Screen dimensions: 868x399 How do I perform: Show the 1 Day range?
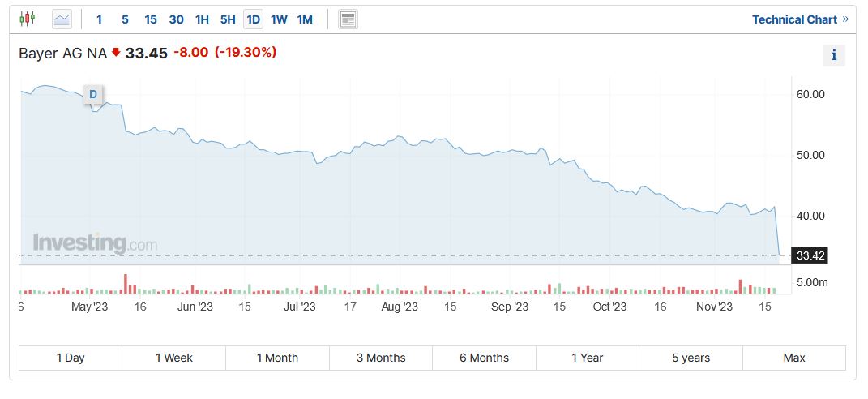pos(71,358)
